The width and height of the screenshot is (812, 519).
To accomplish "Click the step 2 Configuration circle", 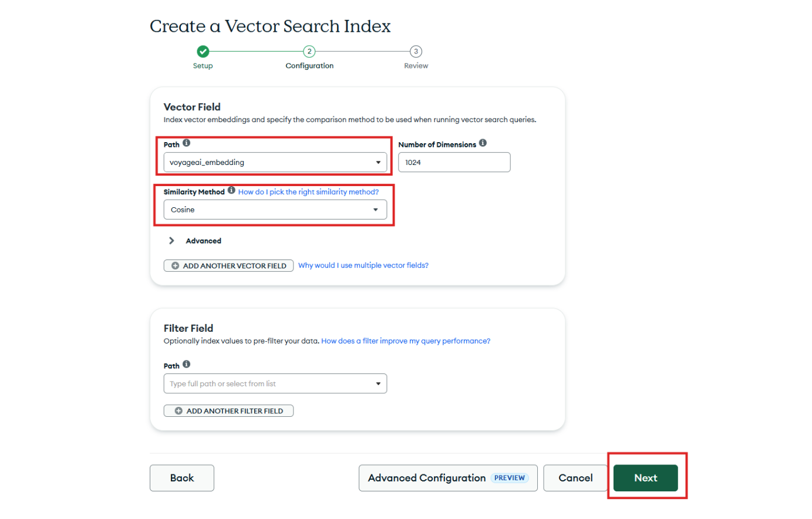I will click(309, 52).
